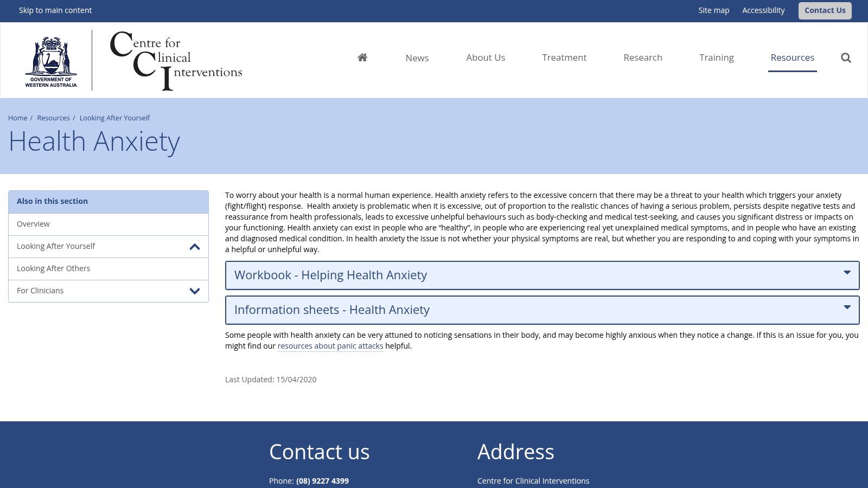Screen dimensions: 868x488
Task: Click footer text Centre for Clinical Interventions
Action: point(533,481)
